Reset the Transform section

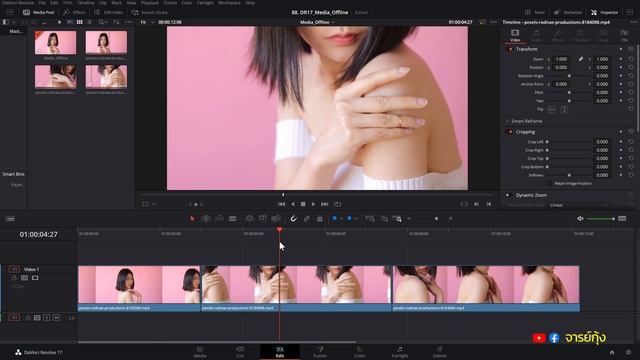(x=630, y=49)
